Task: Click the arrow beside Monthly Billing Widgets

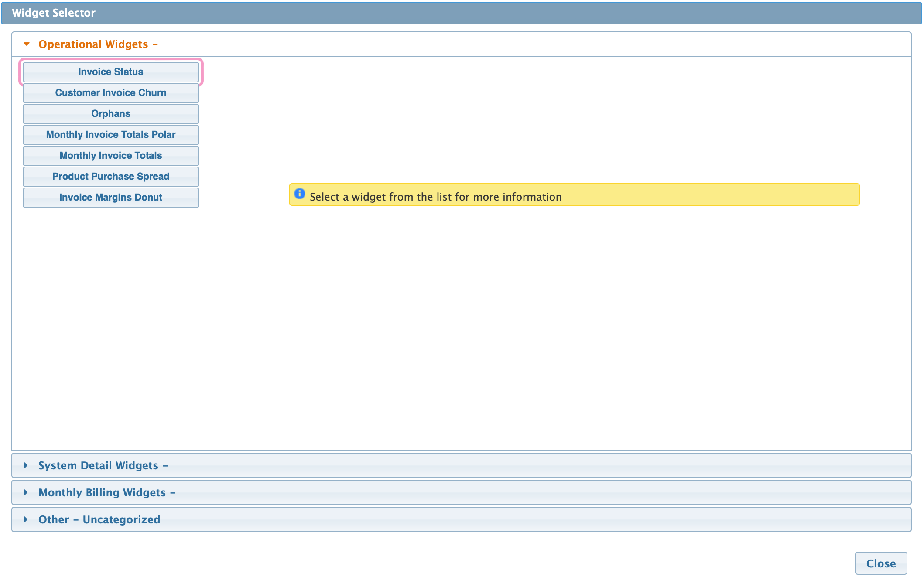Action: 26,492
